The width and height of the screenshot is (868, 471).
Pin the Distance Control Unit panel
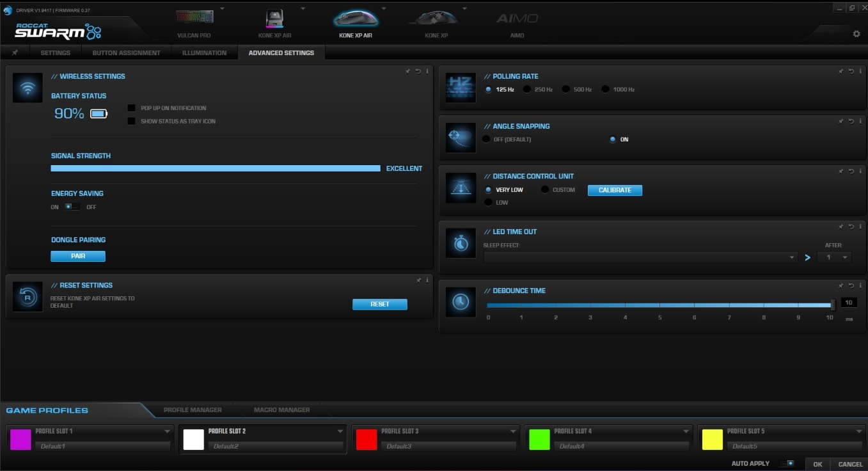point(841,171)
